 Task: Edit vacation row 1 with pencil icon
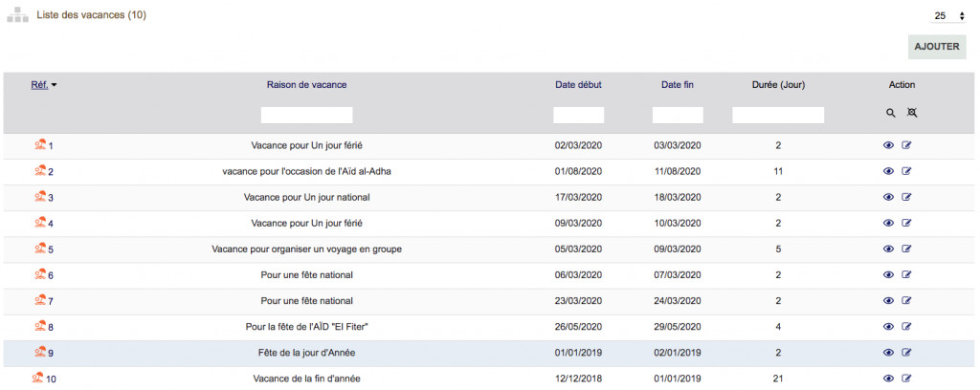[x=906, y=145]
